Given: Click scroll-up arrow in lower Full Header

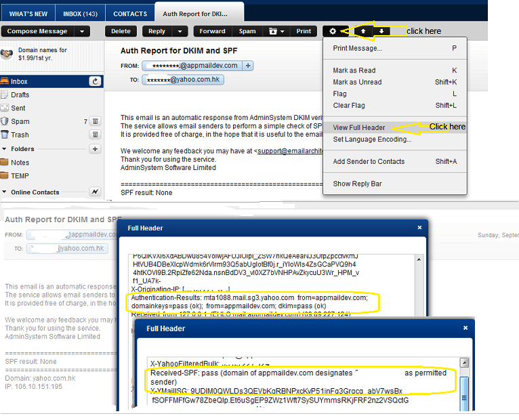Looking at the screenshot, I should 465,362.
